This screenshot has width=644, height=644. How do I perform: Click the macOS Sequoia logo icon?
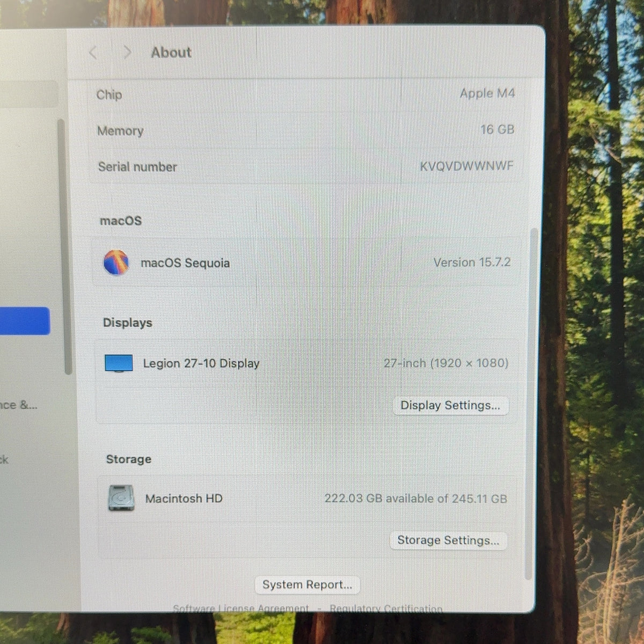116,262
